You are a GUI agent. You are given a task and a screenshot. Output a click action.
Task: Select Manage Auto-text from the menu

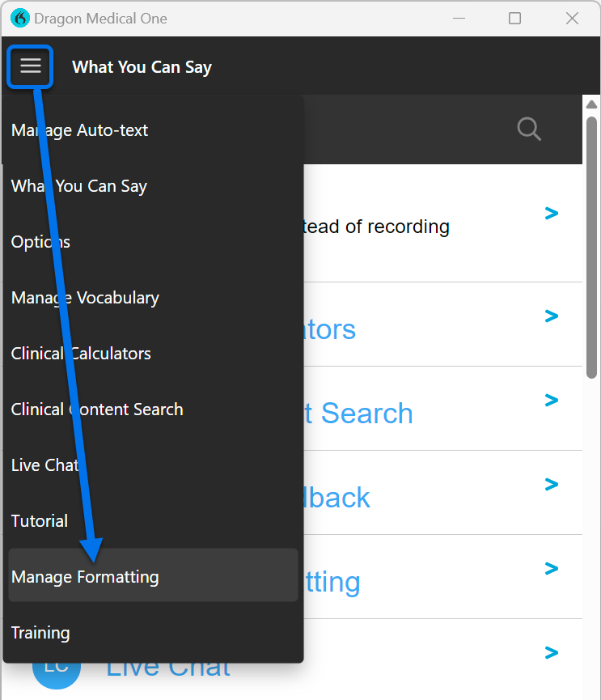click(x=79, y=130)
